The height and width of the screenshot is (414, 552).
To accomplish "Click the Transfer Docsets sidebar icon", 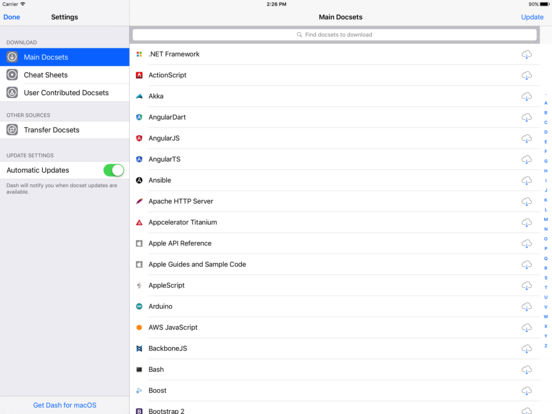I will pos(12,130).
